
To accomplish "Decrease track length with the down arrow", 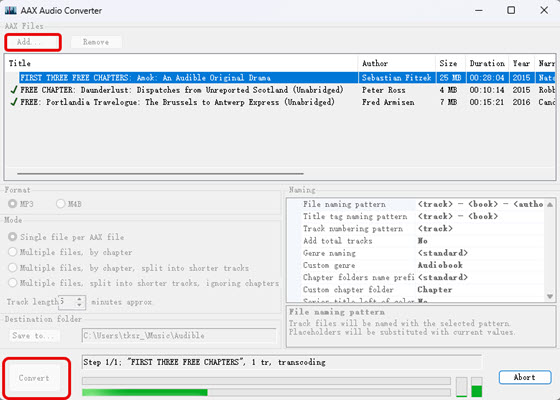I will [80, 306].
